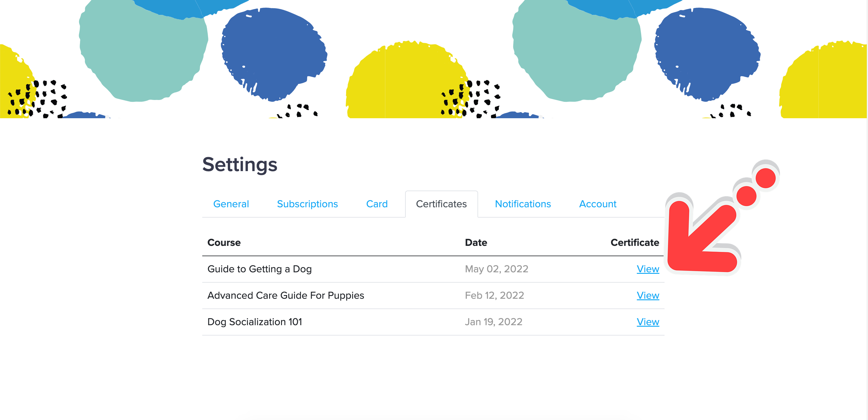This screenshot has width=868, height=420.
Task: View Guide to Getting a Dog certificate
Action: click(x=647, y=269)
